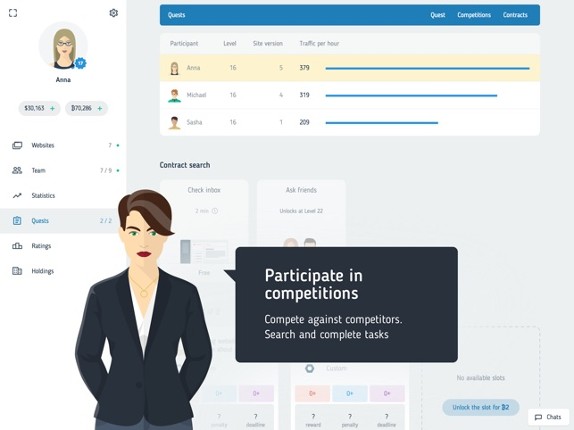Click the Quests count 2 / 2
The width and height of the screenshot is (574, 430).
click(x=106, y=221)
